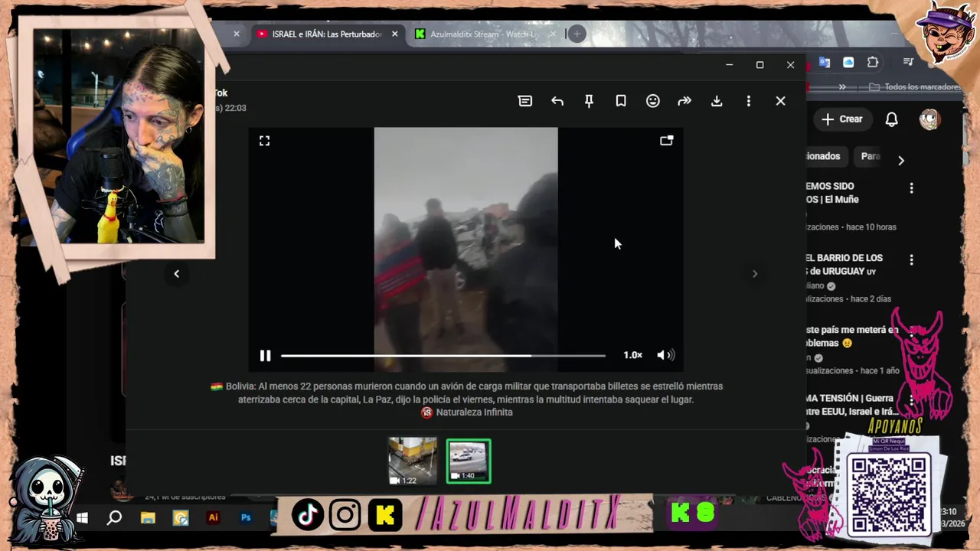
Task: Download the video with the download icon
Action: tap(717, 101)
